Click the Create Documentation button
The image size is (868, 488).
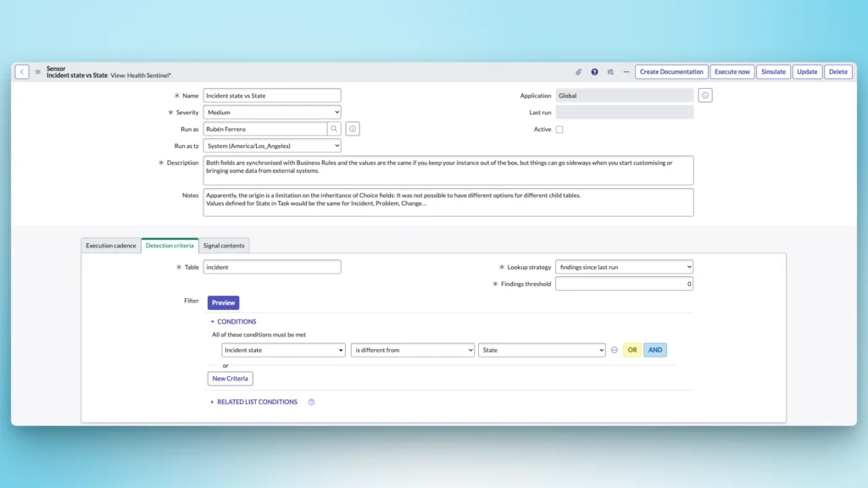(670, 71)
